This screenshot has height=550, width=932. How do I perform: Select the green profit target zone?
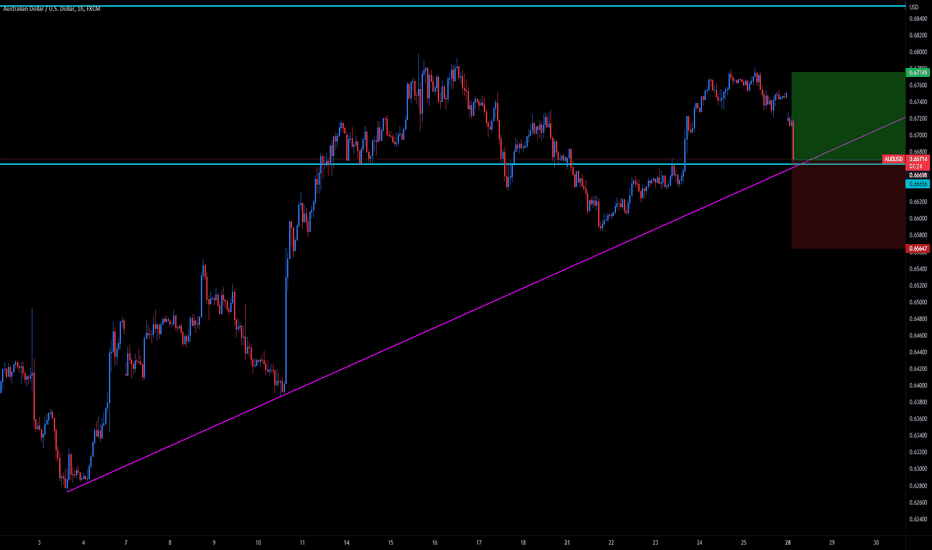[848, 116]
